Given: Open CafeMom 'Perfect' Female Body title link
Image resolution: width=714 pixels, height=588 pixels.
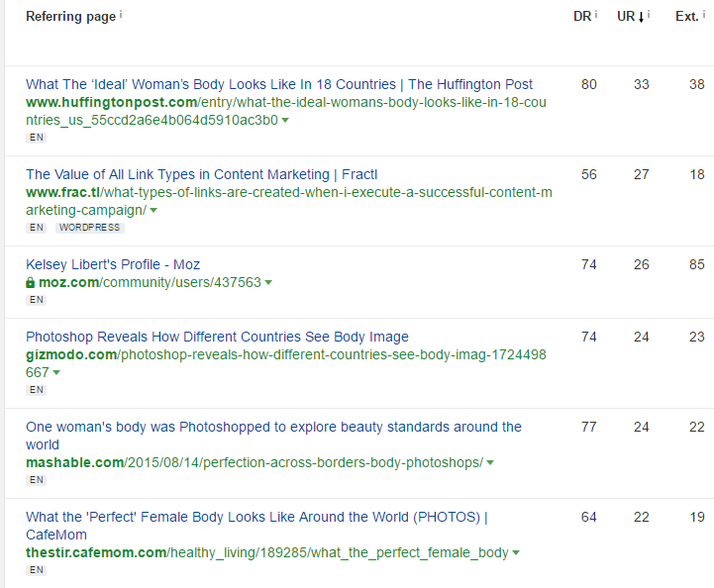Looking at the screenshot, I should pos(256,526).
